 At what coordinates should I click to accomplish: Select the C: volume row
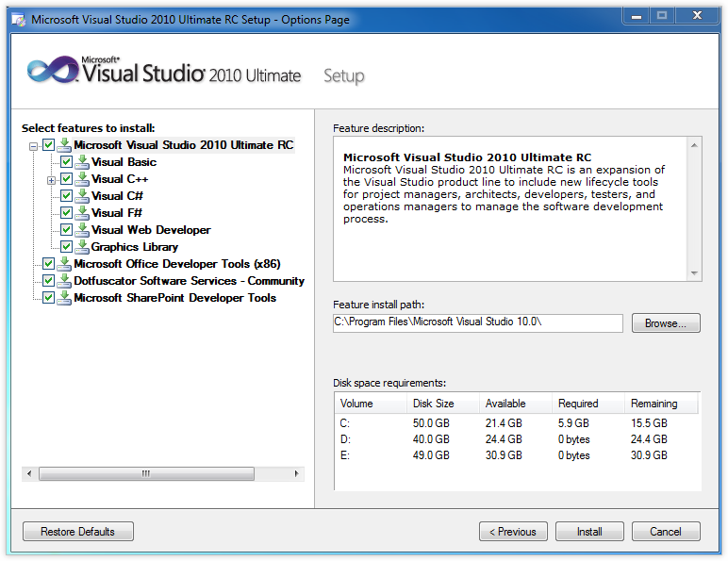[517, 423]
